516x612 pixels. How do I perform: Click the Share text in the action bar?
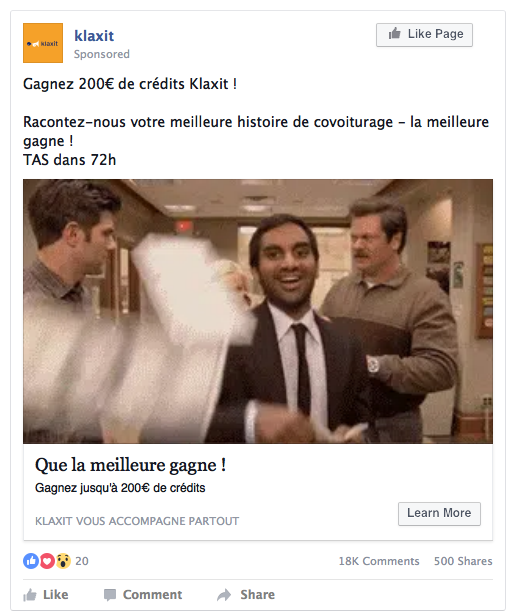click(258, 594)
